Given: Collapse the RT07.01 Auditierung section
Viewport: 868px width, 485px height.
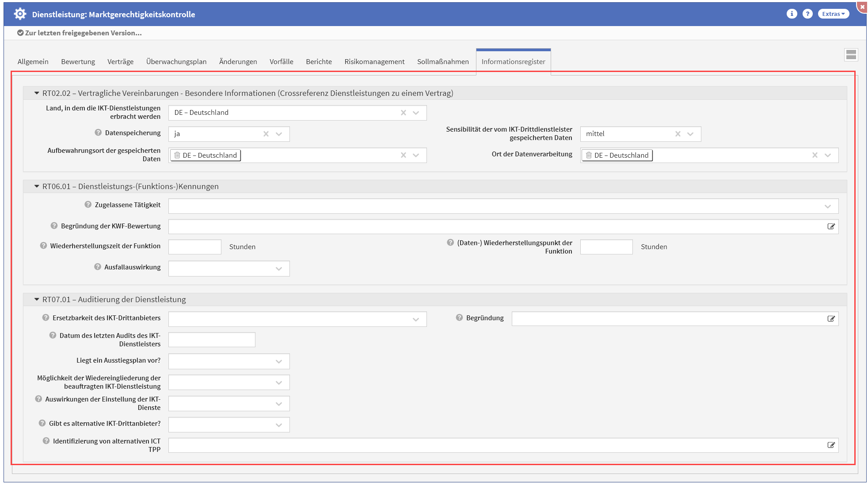Looking at the screenshot, I should point(37,299).
